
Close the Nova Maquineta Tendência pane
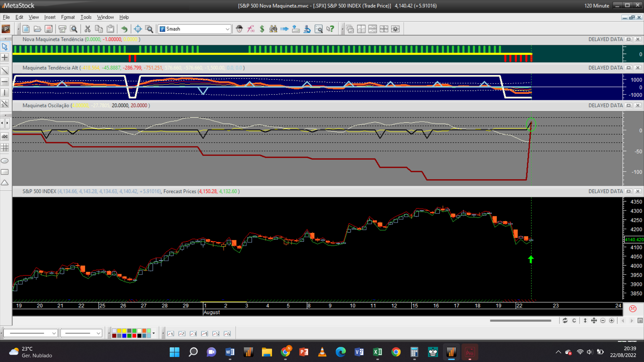[x=638, y=39]
